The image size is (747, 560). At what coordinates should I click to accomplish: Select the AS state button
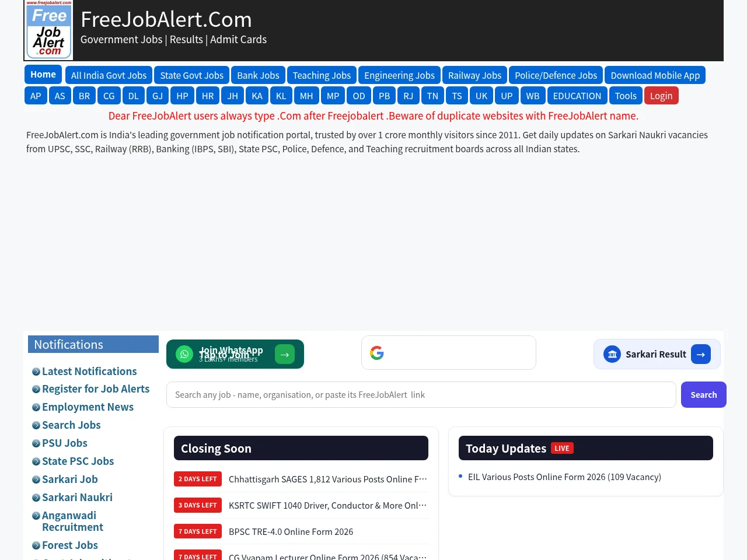(x=60, y=96)
